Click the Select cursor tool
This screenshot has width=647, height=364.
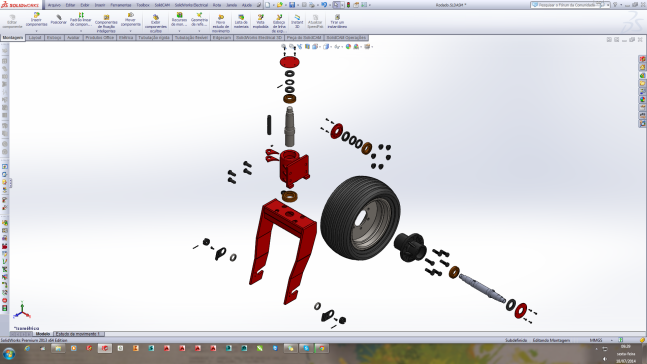click(x=336, y=5)
